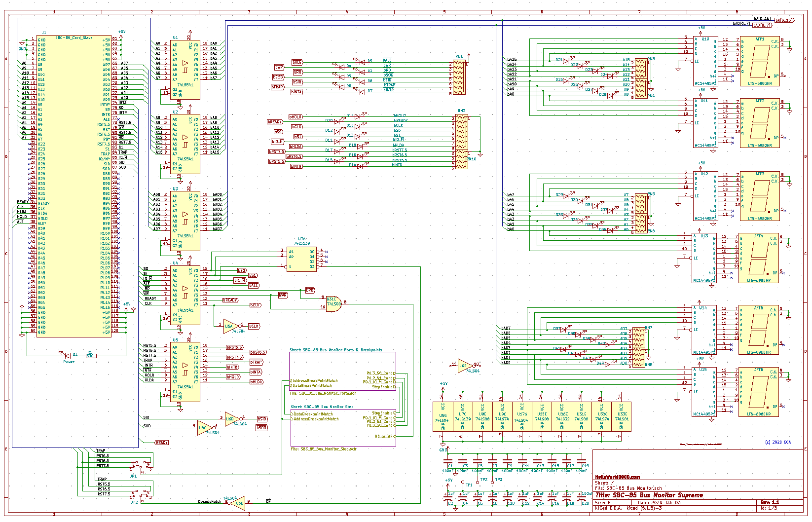
Task: Select the U6A 74LS04 inverter symbol
Action: point(228,325)
